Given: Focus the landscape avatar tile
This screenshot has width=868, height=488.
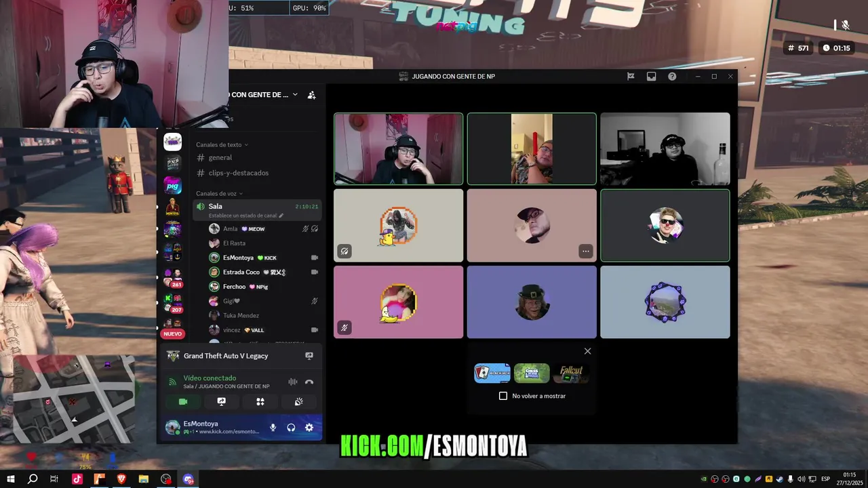Looking at the screenshot, I should point(665,302).
